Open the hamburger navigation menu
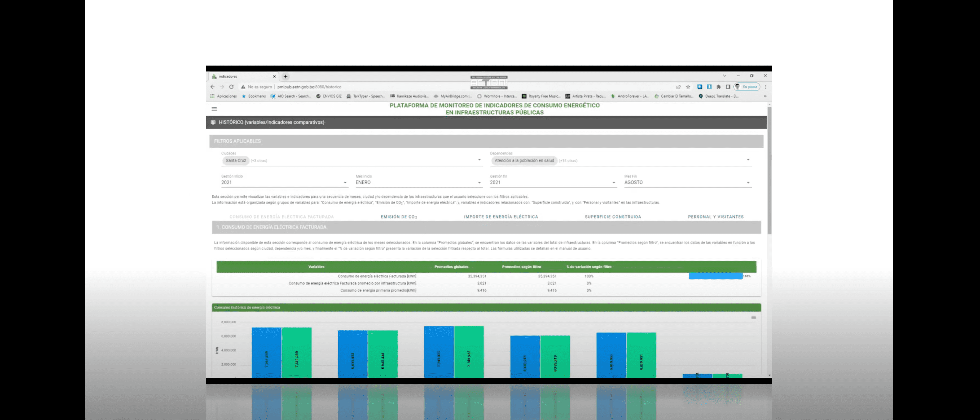This screenshot has height=420, width=980. coord(214,109)
